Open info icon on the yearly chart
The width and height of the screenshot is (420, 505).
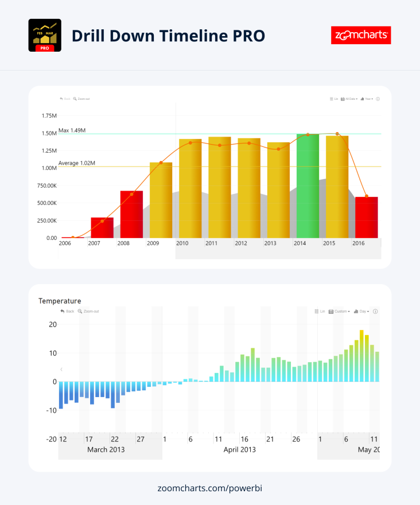378,99
